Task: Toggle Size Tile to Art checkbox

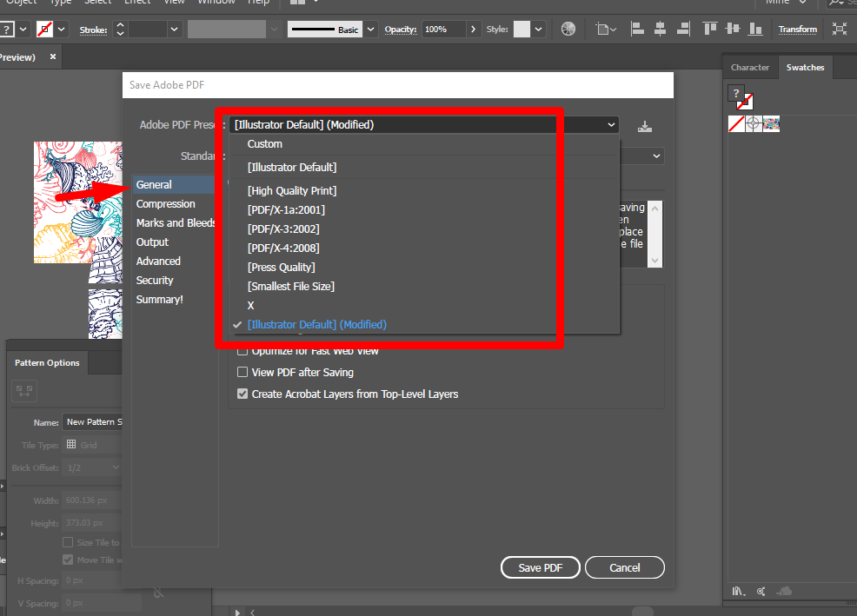Action: point(68,542)
